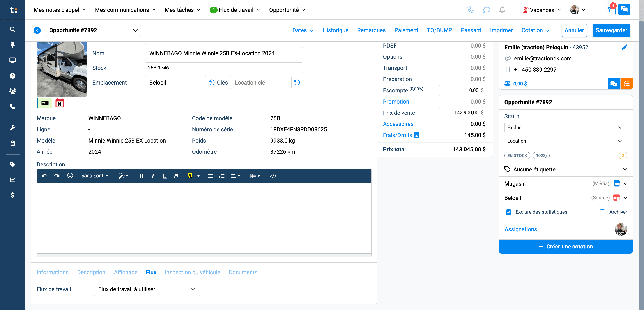Screen dimensions: 644x310
Task: Click the green card icon under photo
Action: (x=45, y=103)
